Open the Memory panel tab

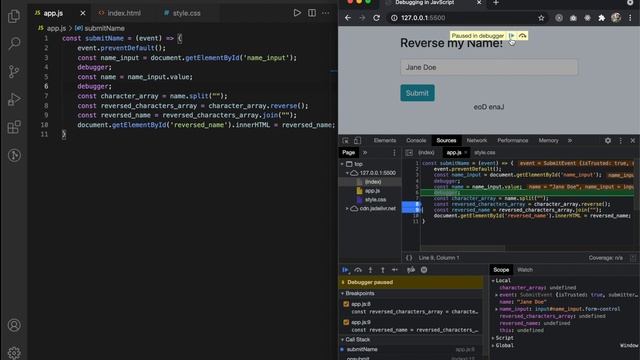pos(548,140)
